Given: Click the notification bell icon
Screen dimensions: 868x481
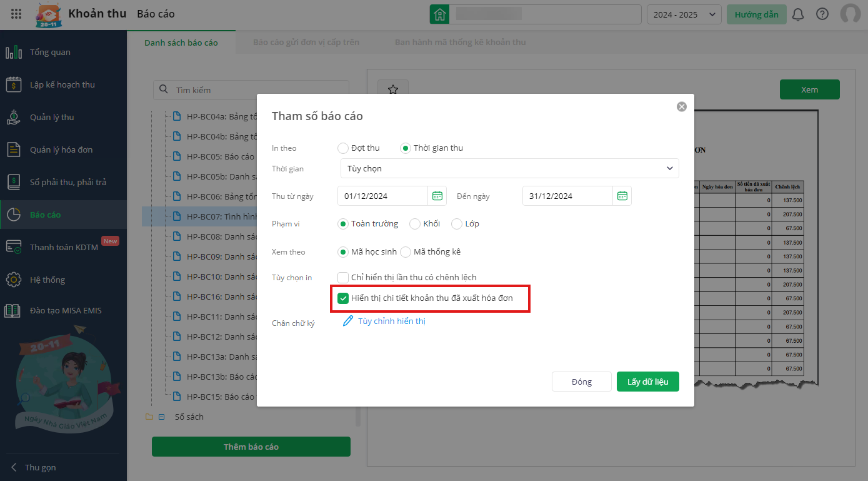Looking at the screenshot, I should coord(798,14).
